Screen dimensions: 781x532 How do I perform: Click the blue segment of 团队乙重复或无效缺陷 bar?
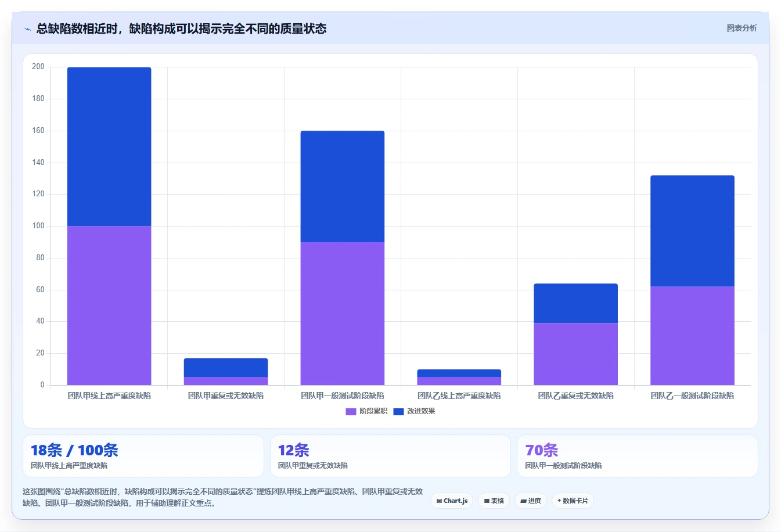click(x=576, y=303)
